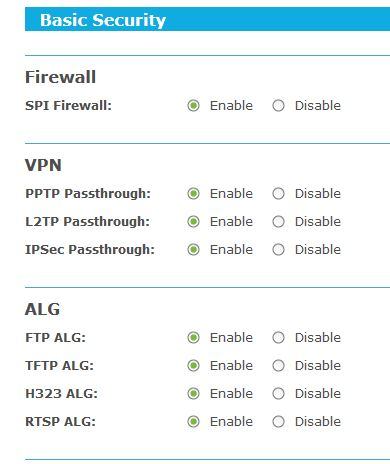Click the Basic Security header bar
The height and width of the screenshot is (464, 390).
[x=207, y=20]
